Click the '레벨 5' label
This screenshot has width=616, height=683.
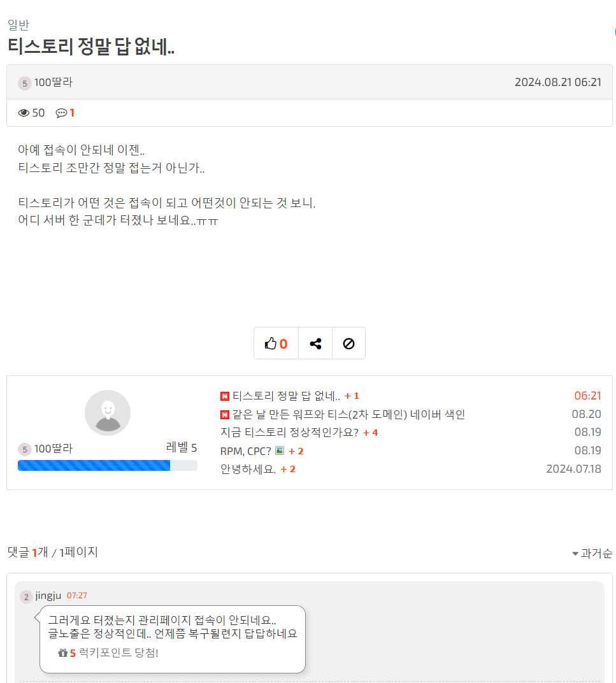pyautogui.click(x=182, y=447)
